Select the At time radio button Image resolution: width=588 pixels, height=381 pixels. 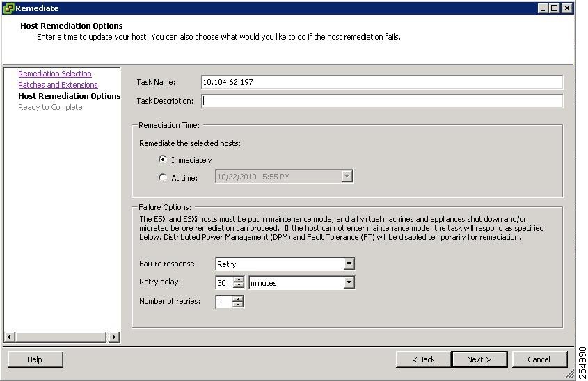click(x=162, y=177)
